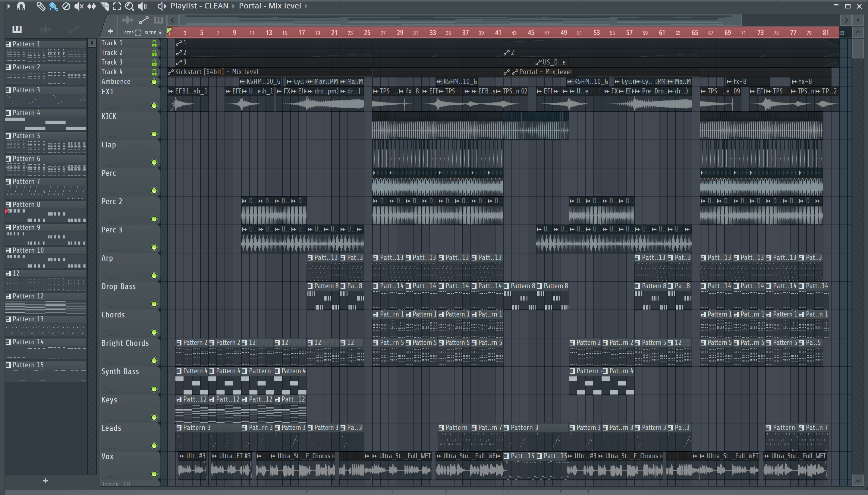This screenshot has width=868, height=495.
Task: Open the snap magnet settings
Action: [21, 6]
